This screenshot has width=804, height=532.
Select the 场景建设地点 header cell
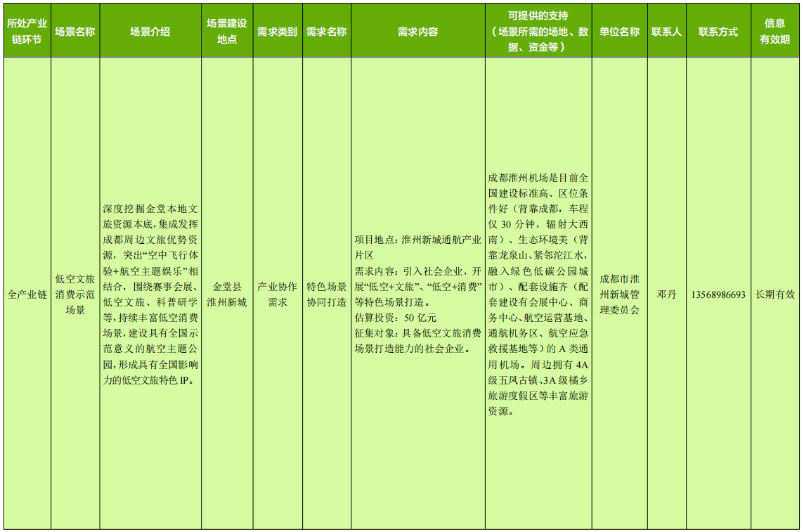(227, 32)
